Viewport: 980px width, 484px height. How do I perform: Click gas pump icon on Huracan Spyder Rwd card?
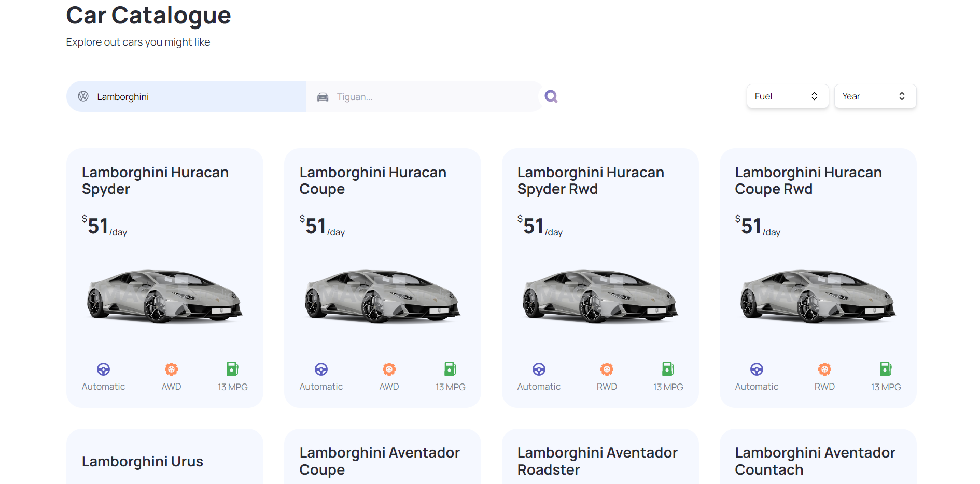click(x=668, y=369)
